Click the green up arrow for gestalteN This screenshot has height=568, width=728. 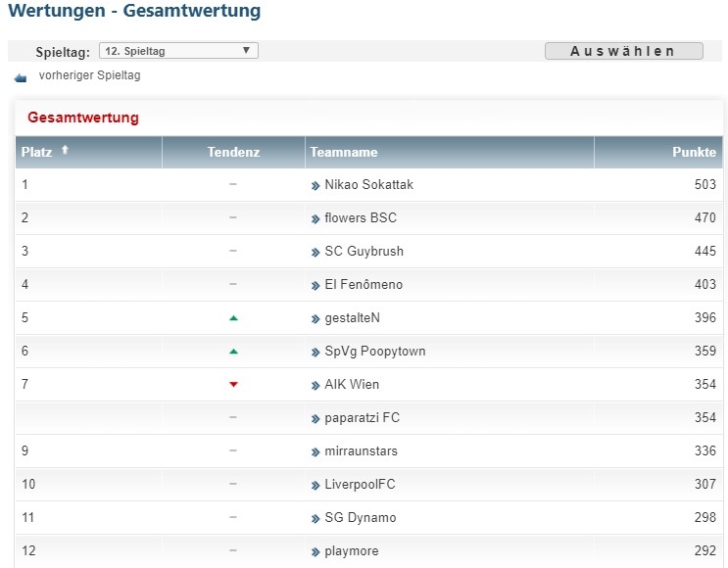(x=233, y=318)
